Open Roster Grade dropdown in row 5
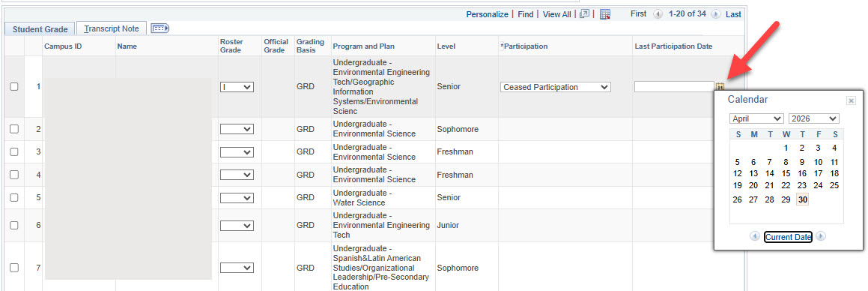Screen dimensions: 868x291 237,197
